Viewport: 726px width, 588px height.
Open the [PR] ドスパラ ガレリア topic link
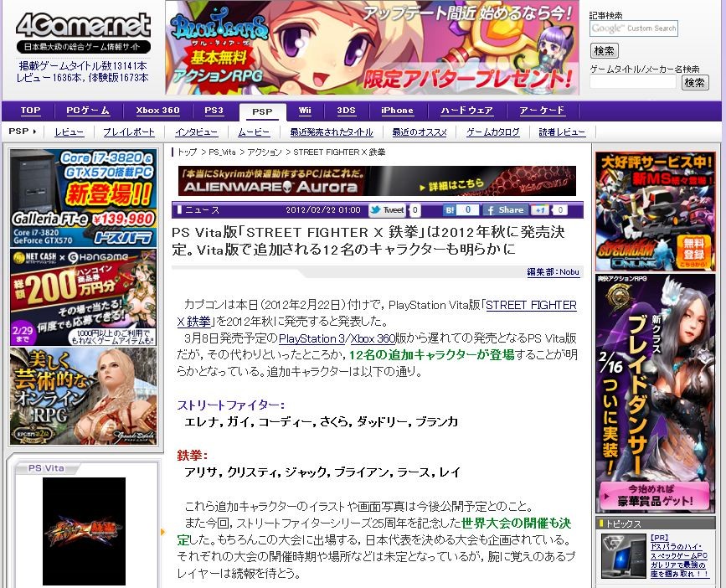tap(679, 555)
